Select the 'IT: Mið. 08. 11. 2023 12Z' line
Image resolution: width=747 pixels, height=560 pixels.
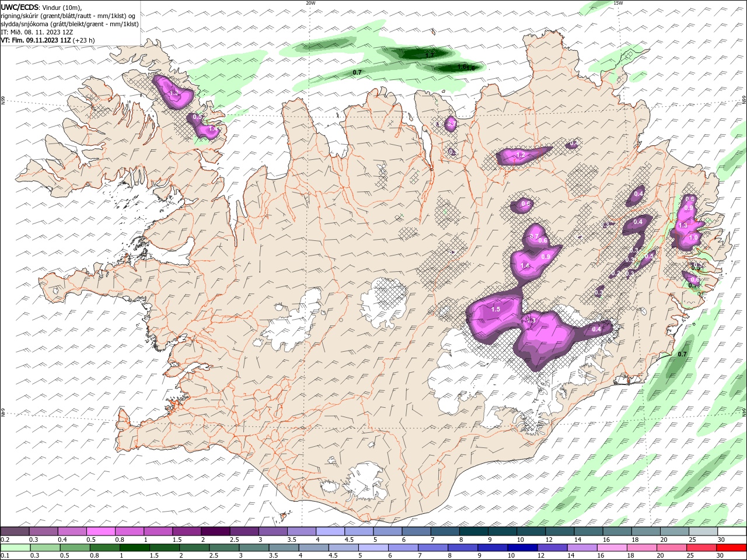[x=36, y=32]
